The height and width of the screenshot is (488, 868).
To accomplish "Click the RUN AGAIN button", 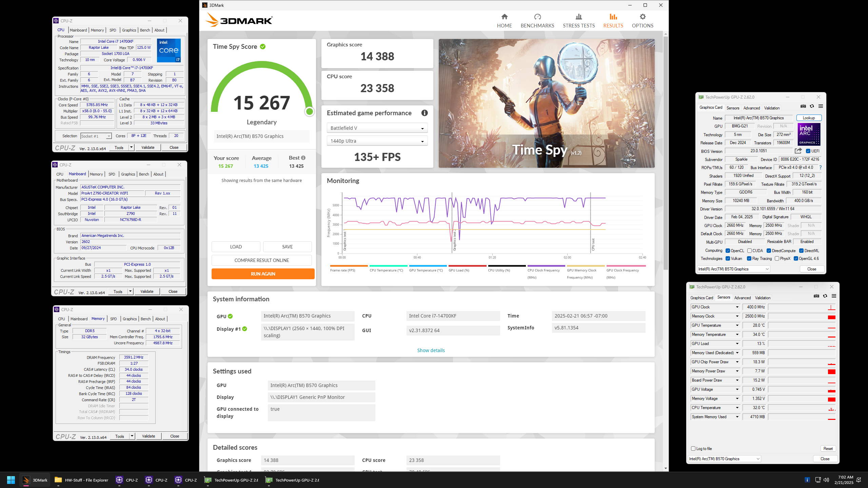I will pyautogui.click(x=263, y=274).
